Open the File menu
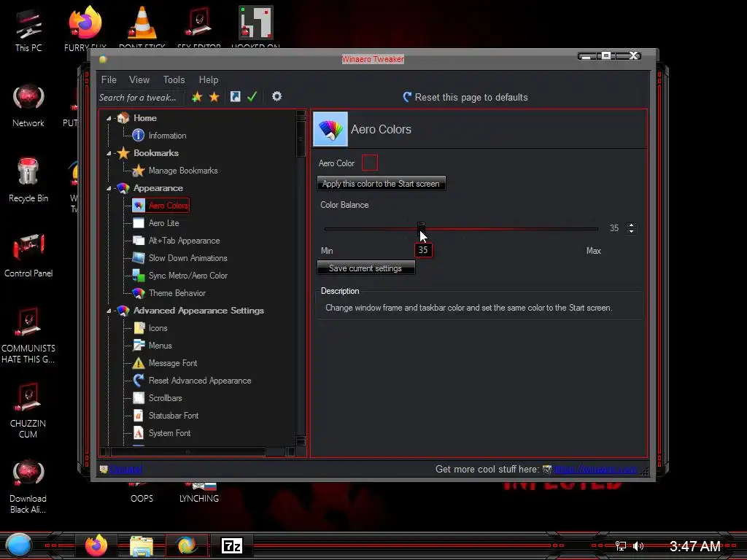This screenshot has height=560, width=747. coord(109,79)
